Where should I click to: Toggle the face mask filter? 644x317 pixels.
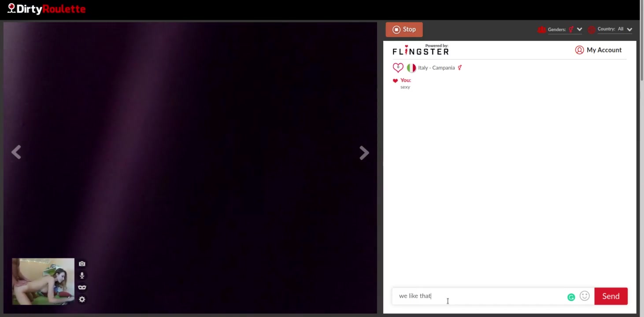click(x=82, y=288)
